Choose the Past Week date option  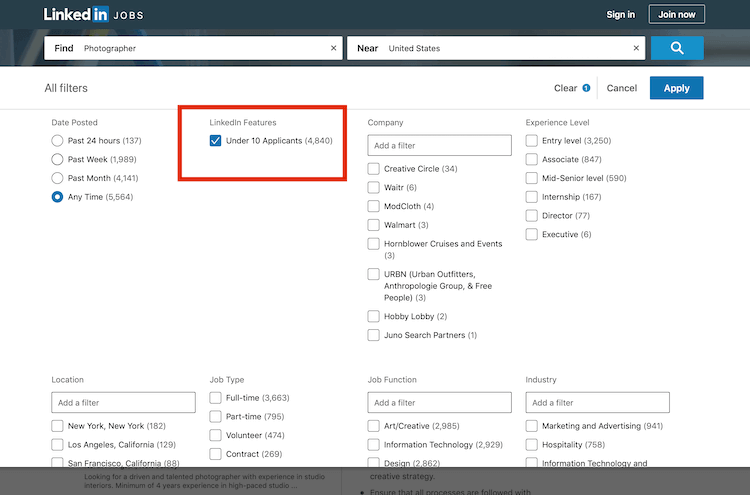[x=58, y=160]
